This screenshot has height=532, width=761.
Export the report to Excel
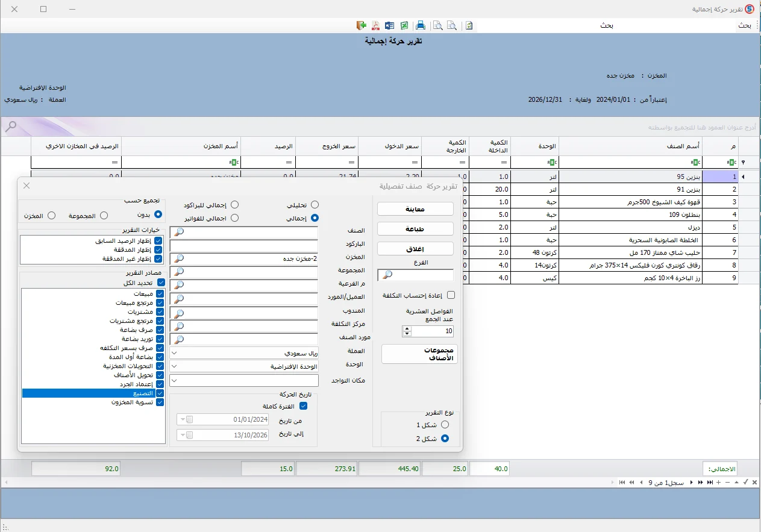(404, 25)
